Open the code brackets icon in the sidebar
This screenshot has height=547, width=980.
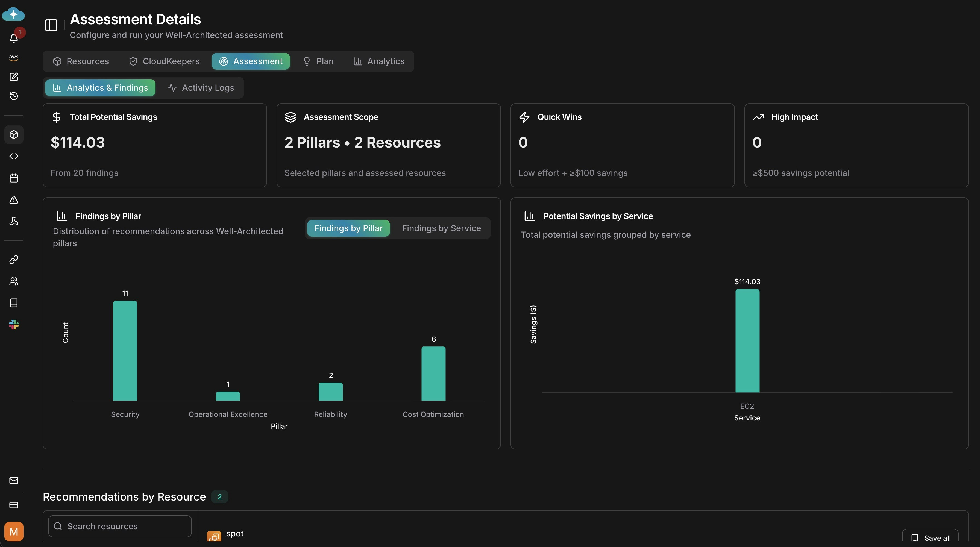tap(14, 156)
